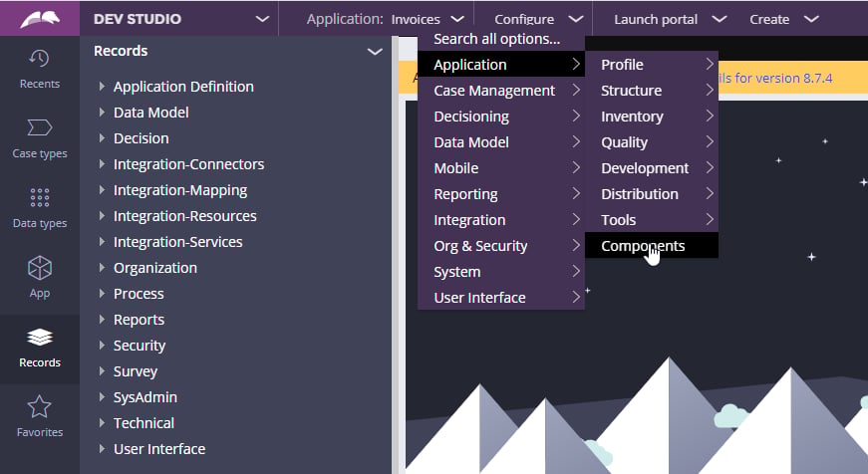This screenshot has width=868, height=474.
Task: Open the Profile submenu
Action: tap(652, 65)
